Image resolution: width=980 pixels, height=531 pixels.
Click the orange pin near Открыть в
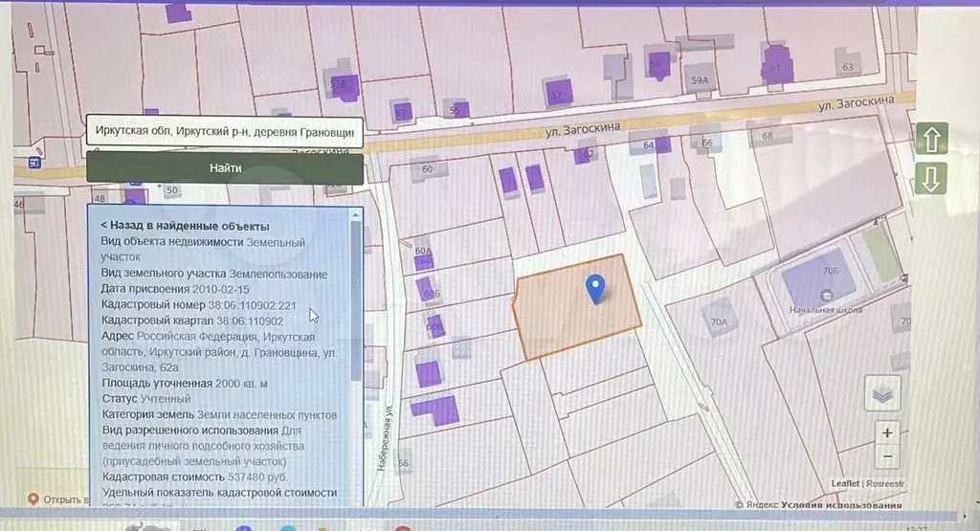(33, 499)
